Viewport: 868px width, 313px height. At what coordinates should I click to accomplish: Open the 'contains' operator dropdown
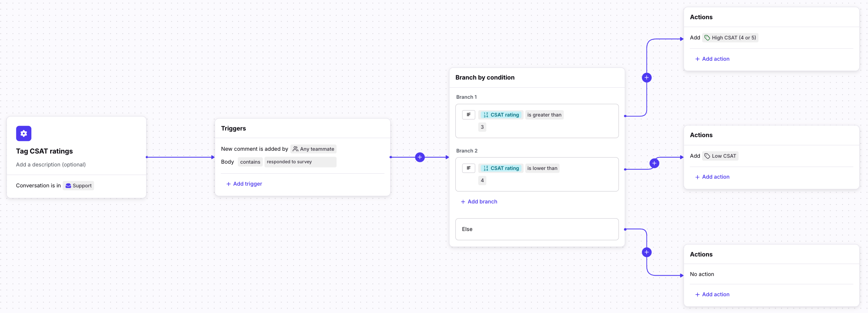(250, 162)
